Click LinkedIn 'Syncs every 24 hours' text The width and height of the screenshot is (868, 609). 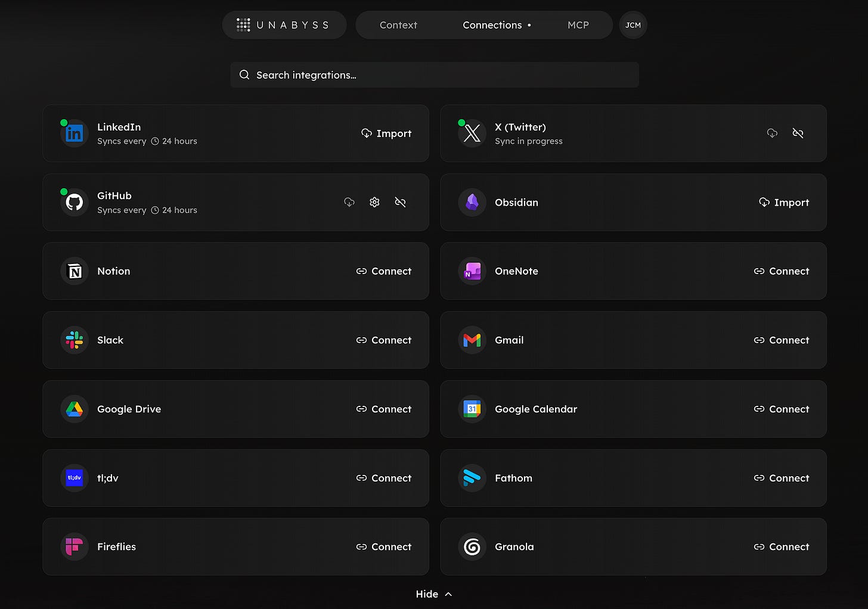(147, 141)
